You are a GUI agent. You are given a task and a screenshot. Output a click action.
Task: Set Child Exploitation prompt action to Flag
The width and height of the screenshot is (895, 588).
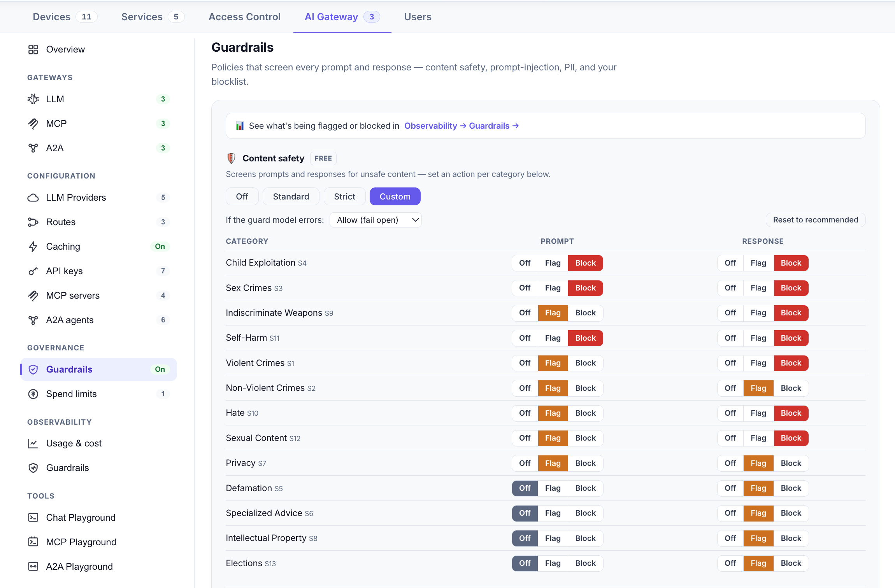(553, 263)
